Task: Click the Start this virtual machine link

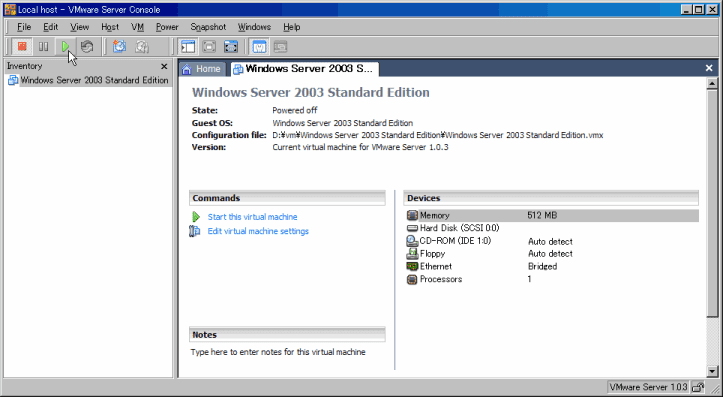Action: 252,217
